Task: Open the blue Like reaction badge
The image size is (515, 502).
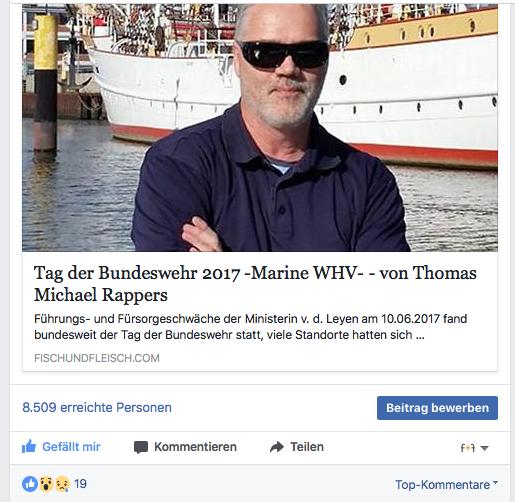Action: pyautogui.click(x=30, y=484)
